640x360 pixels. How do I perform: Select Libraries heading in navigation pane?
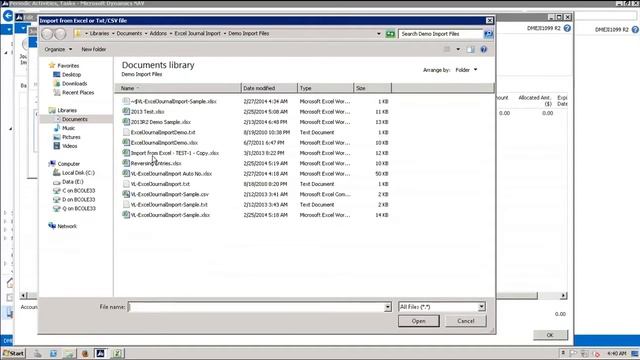click(67, 110)
